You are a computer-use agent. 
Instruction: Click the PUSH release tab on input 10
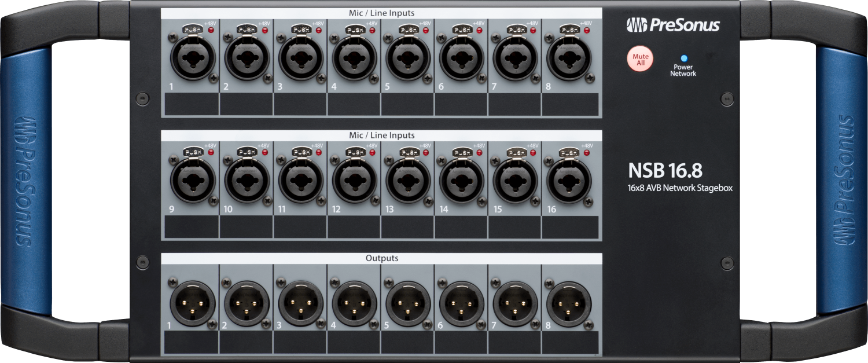[x=247, y=152]
